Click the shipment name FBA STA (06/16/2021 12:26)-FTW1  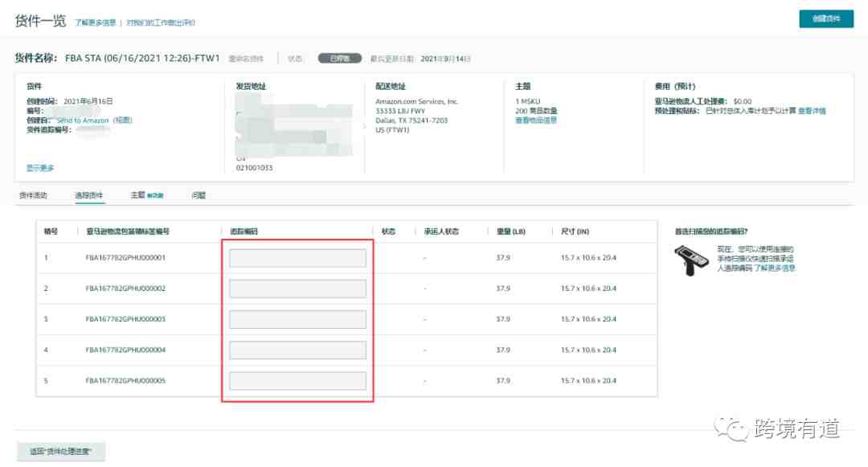[142, 58]
